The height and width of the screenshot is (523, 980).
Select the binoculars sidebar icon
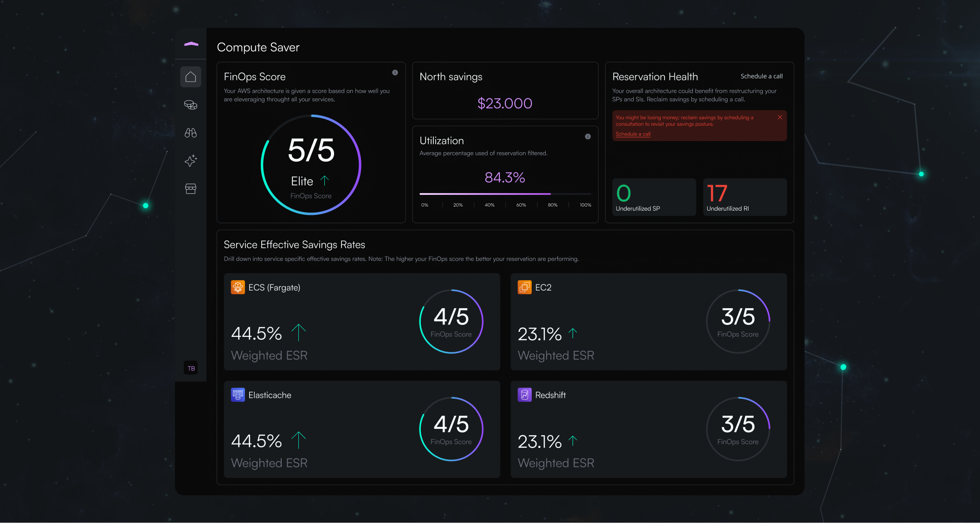pos(191,133)
